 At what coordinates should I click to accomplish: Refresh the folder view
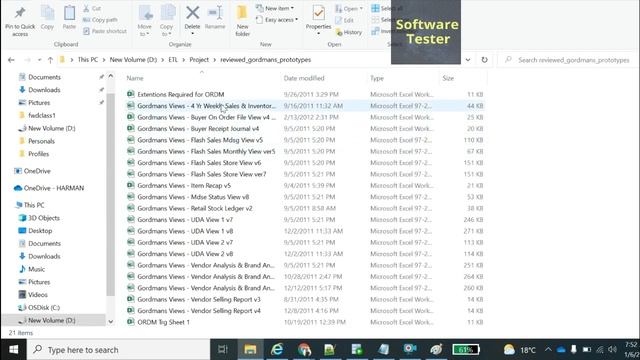484,60
